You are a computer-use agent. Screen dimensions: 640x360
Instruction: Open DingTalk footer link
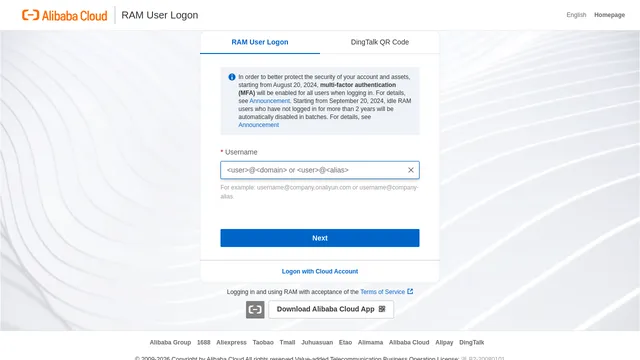(x=471, y=342)
